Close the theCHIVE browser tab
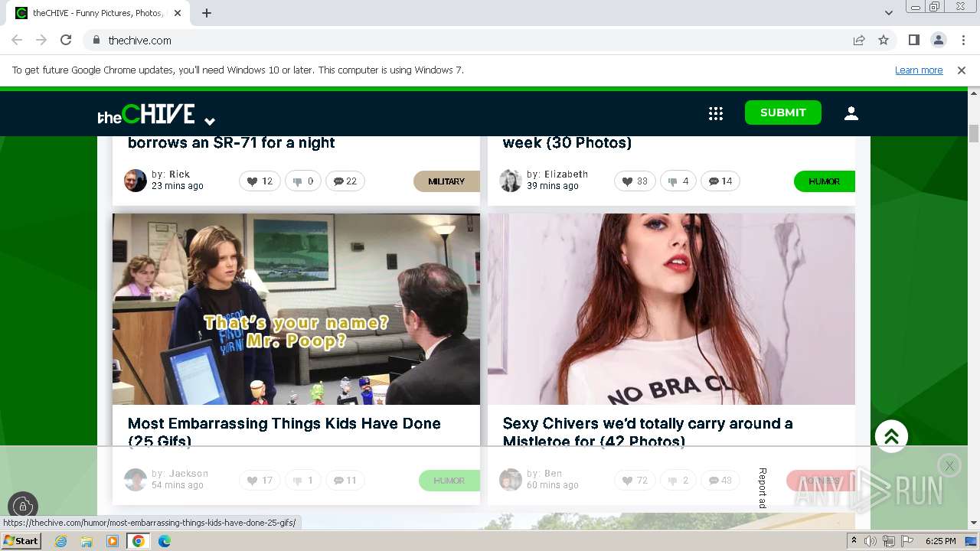The width and height of the screenshot is (980, 551). pos(178,13)
